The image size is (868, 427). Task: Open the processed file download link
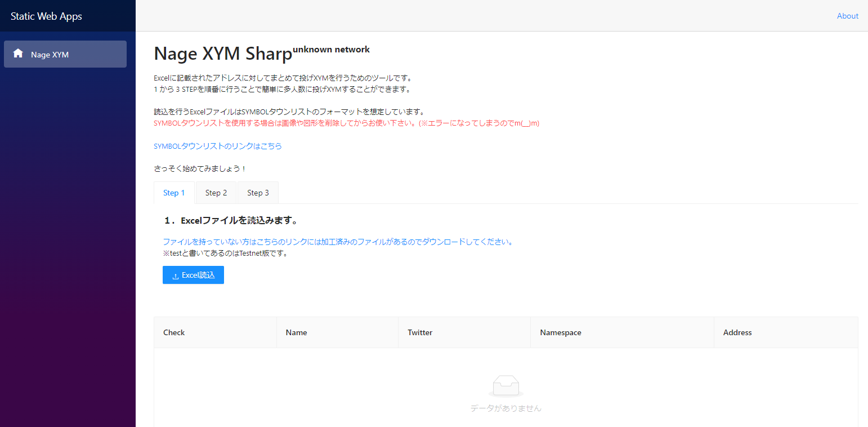pos(338,242)
